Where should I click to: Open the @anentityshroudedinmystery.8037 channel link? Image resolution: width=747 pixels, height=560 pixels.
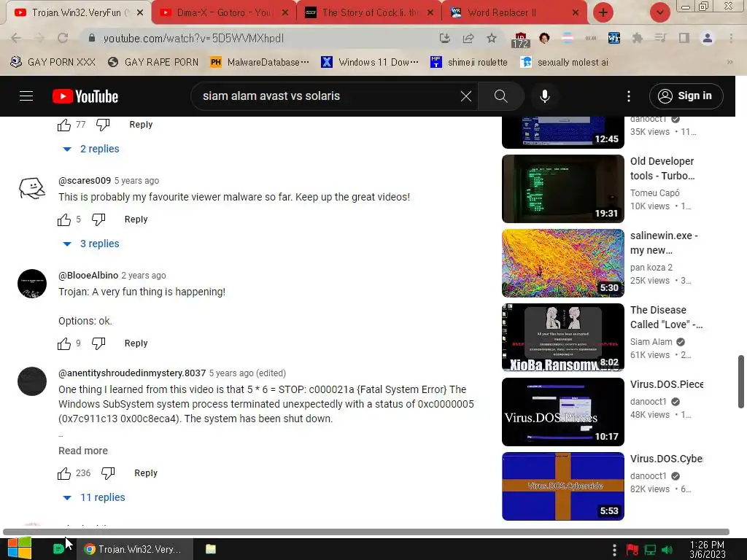(x=132, y=373)
